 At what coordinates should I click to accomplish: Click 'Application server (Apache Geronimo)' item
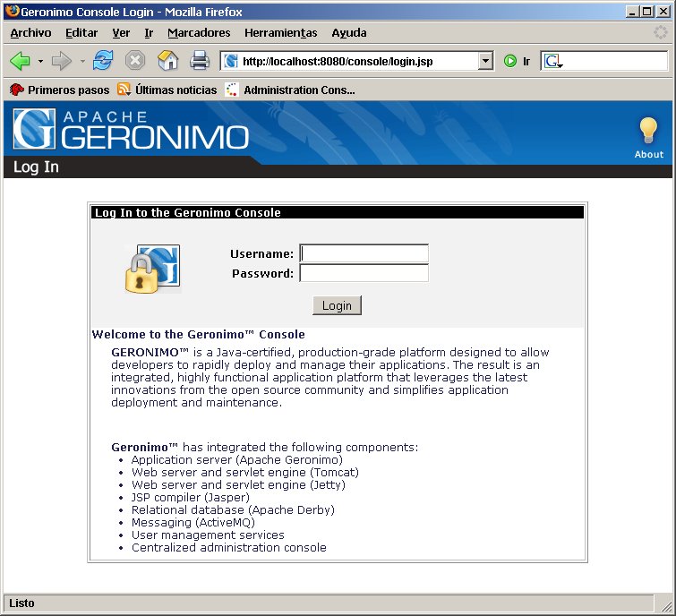237,460
